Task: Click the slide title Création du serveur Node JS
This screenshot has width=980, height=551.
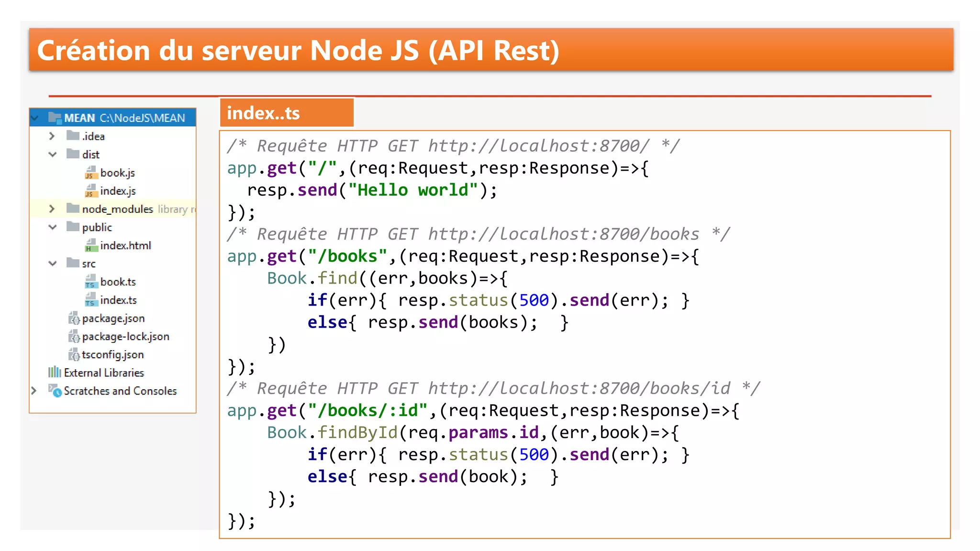Action: [298, 50]
